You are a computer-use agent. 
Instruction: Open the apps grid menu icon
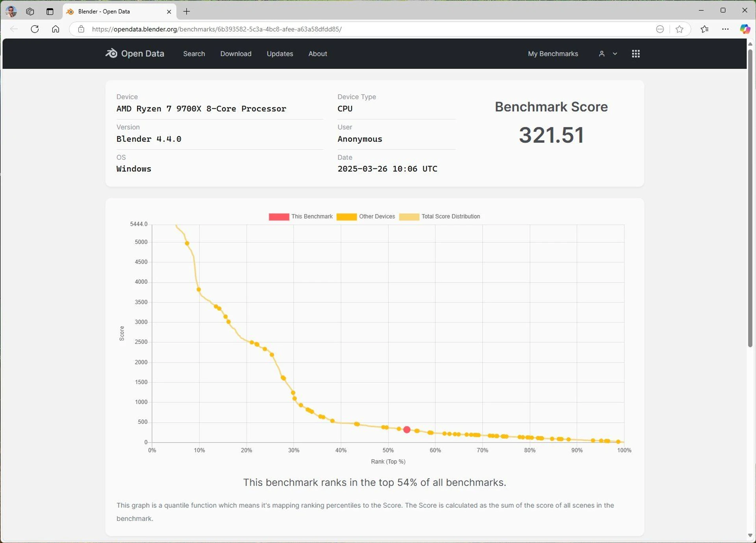pos(636,54)
